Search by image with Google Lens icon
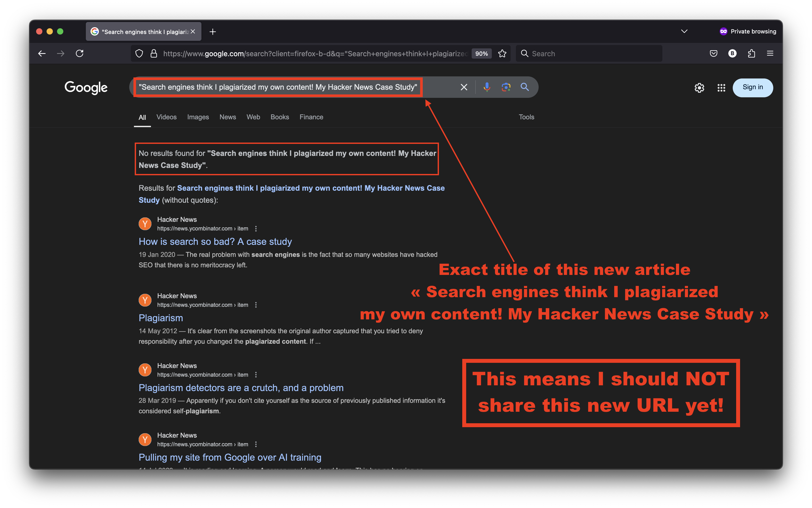 506,87
